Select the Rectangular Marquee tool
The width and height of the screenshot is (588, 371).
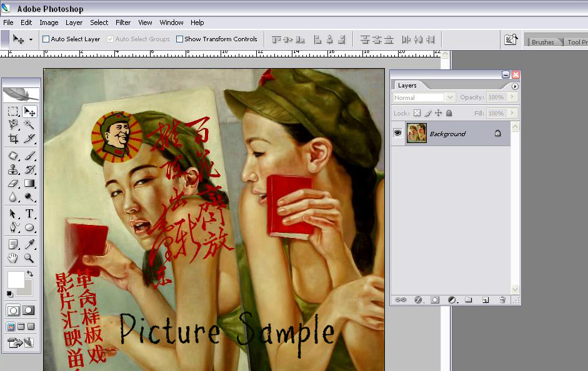point(13,111)
